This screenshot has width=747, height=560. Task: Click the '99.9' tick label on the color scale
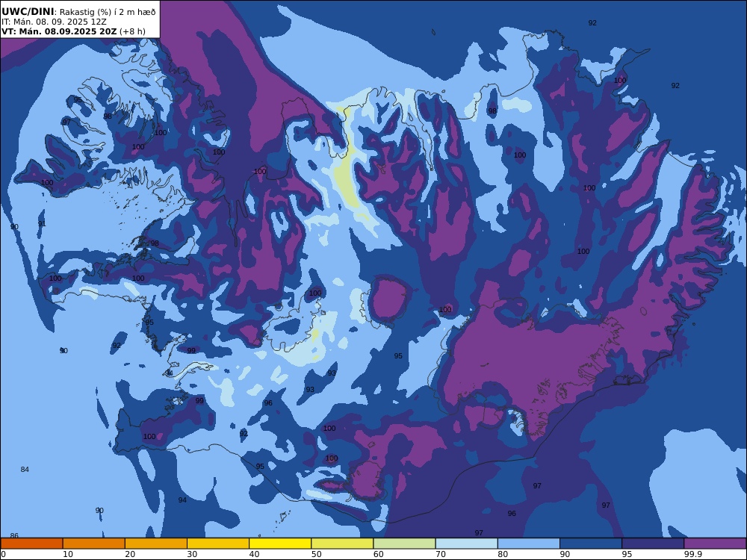(692, 554)
